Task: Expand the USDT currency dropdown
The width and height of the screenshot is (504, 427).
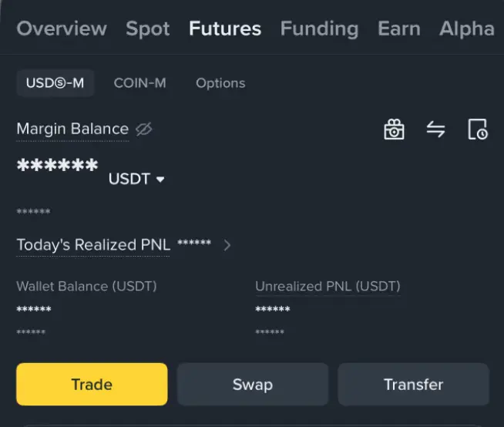Action: click(x=137, y=180)
